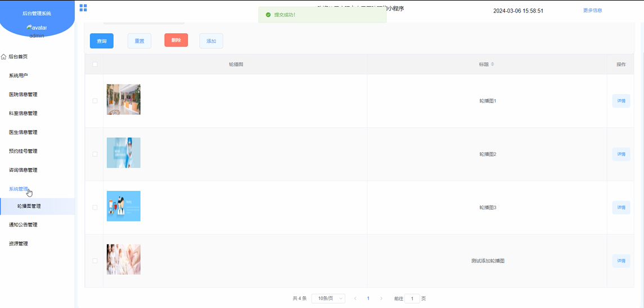The width and height of the screenshot is (644, 308).
Task: Click page number 1 in pagination
Action: point(368,298)
